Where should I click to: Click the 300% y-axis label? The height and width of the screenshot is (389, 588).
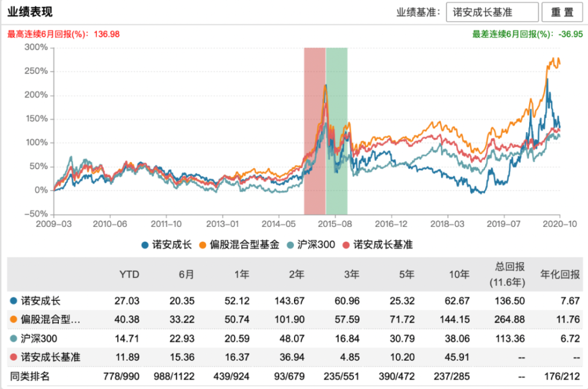[36, 47]
